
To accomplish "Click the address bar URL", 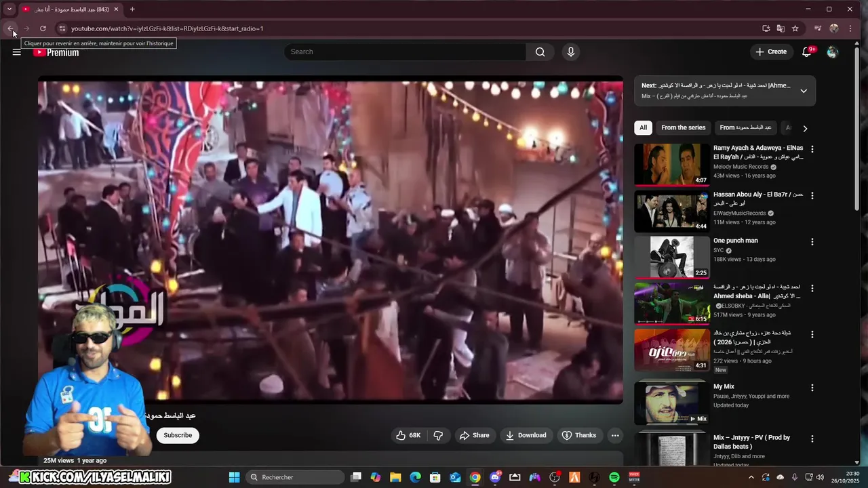I will point(167,28).
